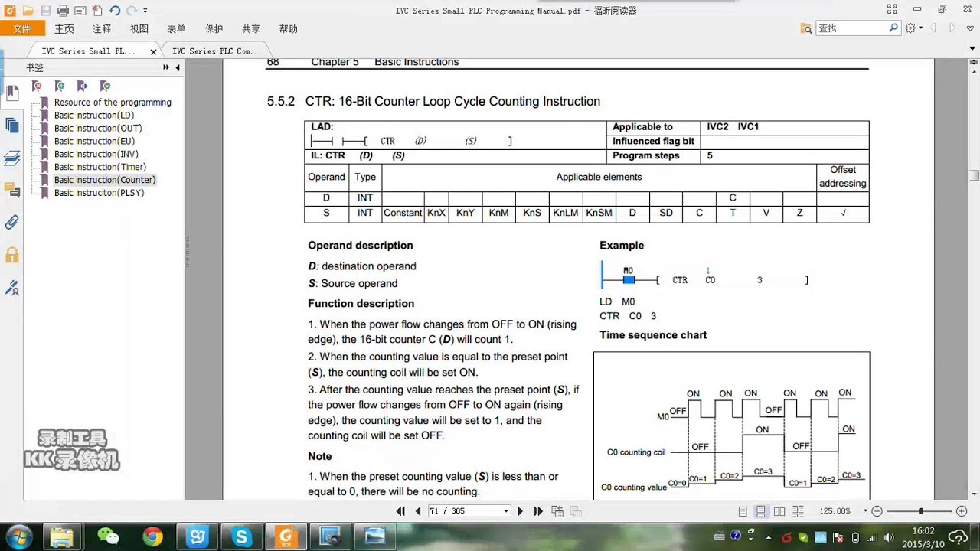Go to last page button
The height and width of the screenshot is (551, 980).
tap(538, 510)
